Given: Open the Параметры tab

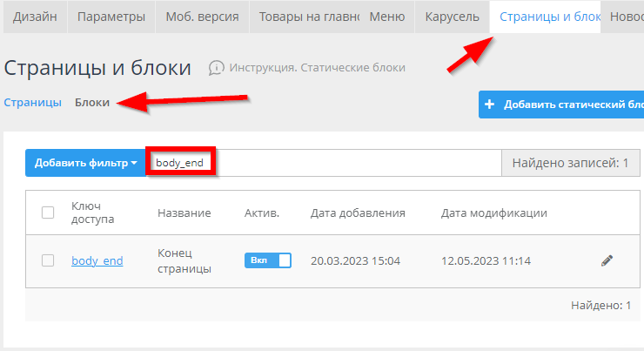Looking at the screenshot, I should tap(112, 17).
